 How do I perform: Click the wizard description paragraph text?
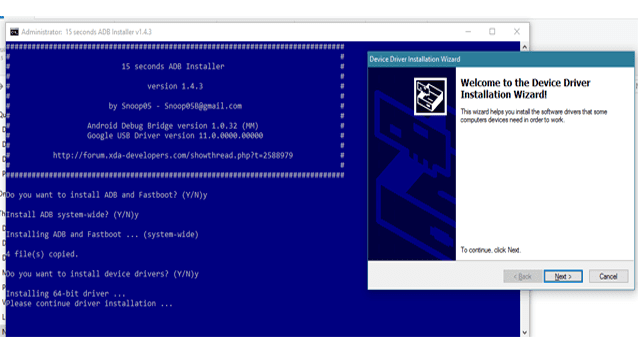533,116
